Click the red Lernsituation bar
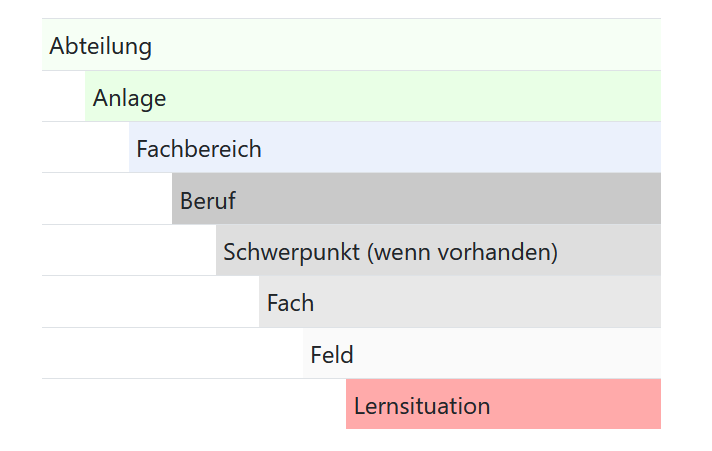This screenshot has height=451, width=712. click(580, 405)
